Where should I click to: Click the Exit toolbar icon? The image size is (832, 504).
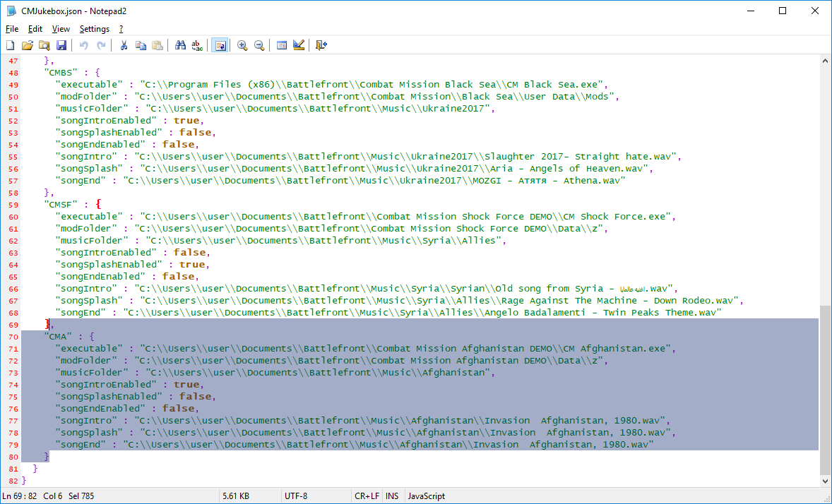click(321, 46)
